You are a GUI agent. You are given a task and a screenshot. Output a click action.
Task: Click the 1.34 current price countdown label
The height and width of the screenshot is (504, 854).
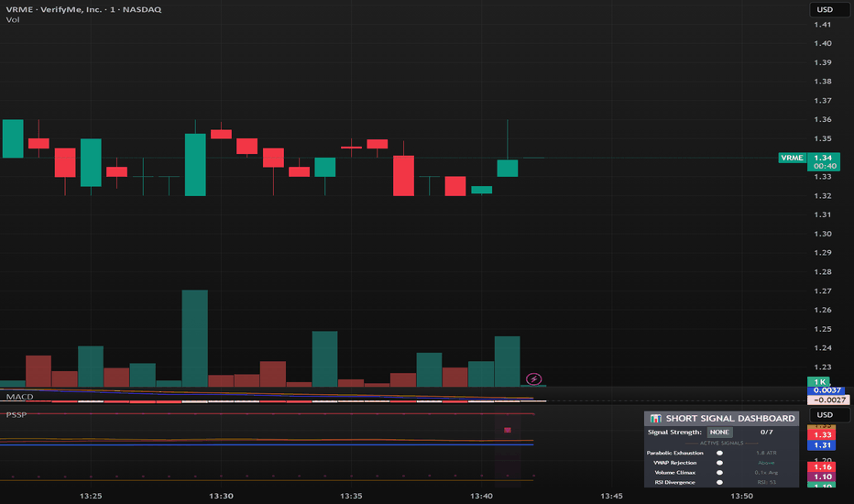824,162
